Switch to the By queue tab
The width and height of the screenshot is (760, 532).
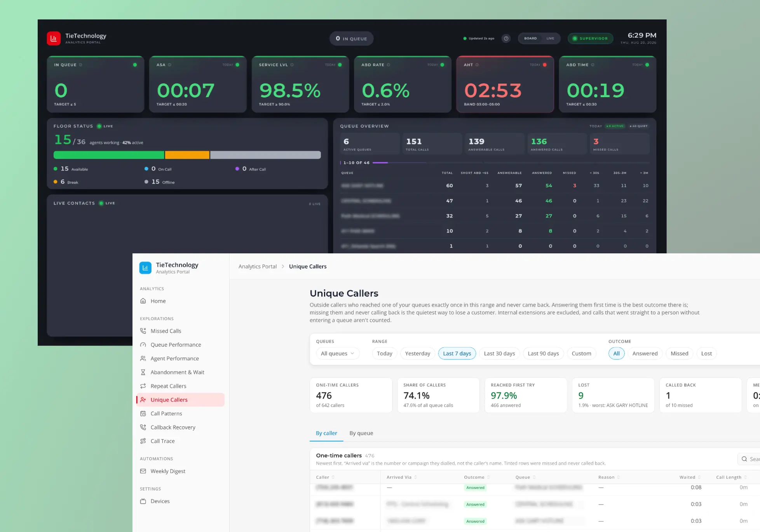point(361,433)
